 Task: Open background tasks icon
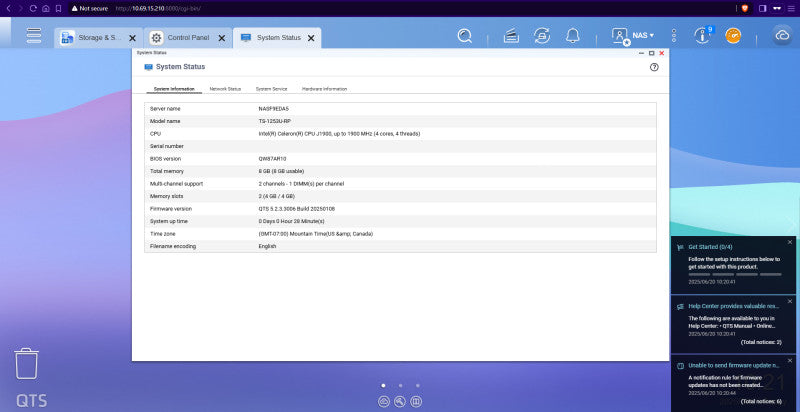click(x=511, y=36)
